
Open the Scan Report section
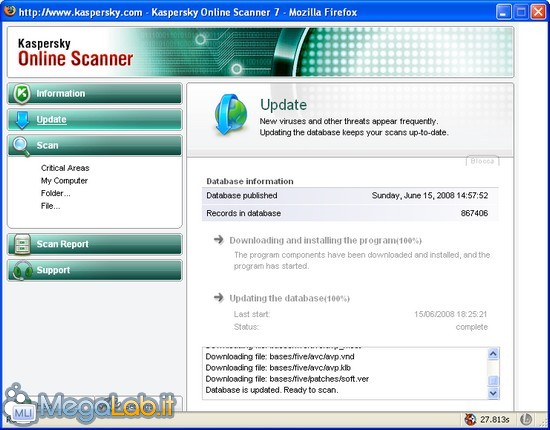[x=95, y=244]
